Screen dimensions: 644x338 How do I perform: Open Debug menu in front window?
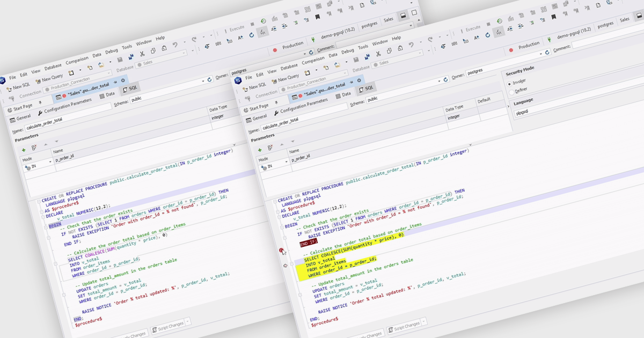point(348,51)
